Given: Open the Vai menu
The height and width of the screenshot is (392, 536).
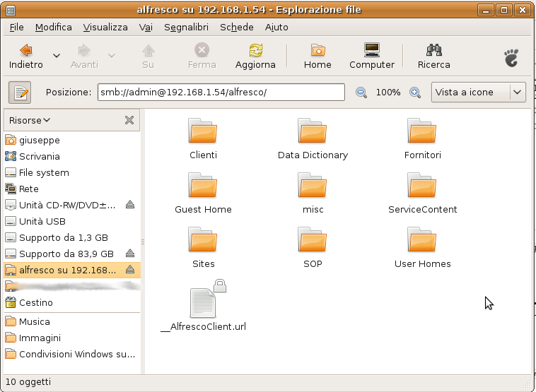Looking at the screenshot, I should (x=146, y=28).
